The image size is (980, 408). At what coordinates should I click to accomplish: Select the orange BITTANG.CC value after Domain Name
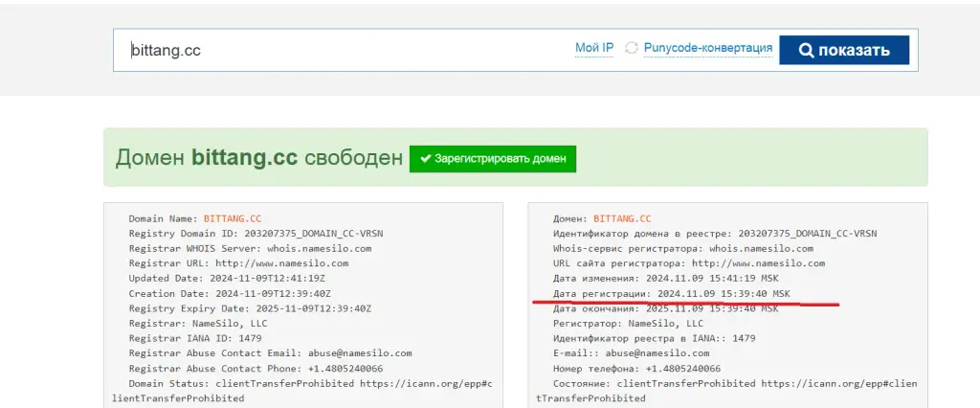(x=233, y=219)
